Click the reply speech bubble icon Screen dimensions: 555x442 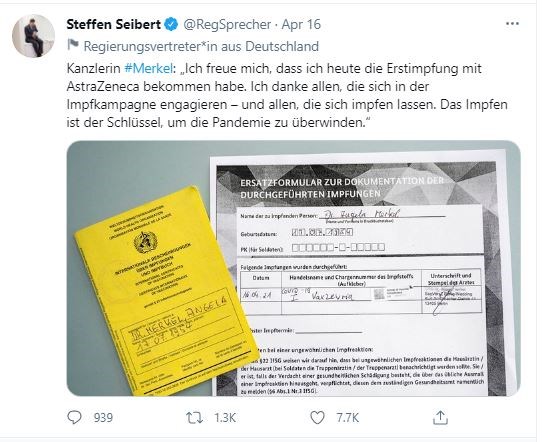point(74,417)
